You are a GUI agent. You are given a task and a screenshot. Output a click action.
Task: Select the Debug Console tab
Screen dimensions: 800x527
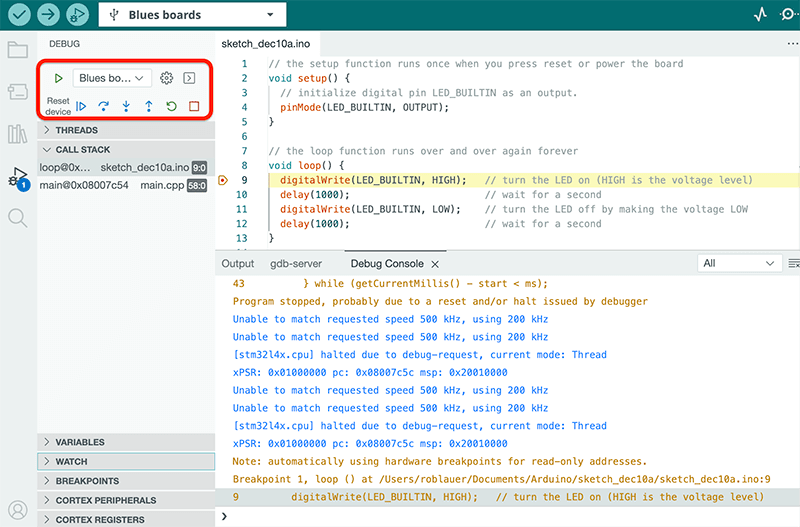[x=387, y=264]
